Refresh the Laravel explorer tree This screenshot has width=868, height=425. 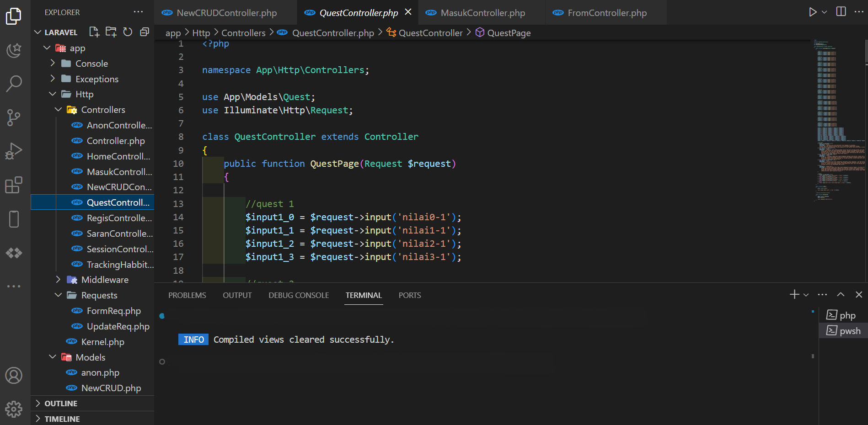[128, 32]
